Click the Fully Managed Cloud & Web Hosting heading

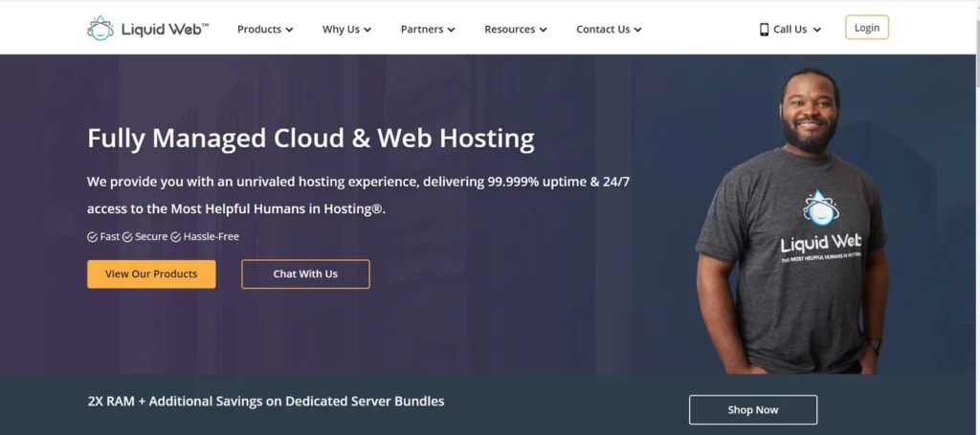[x=311, y=139]
